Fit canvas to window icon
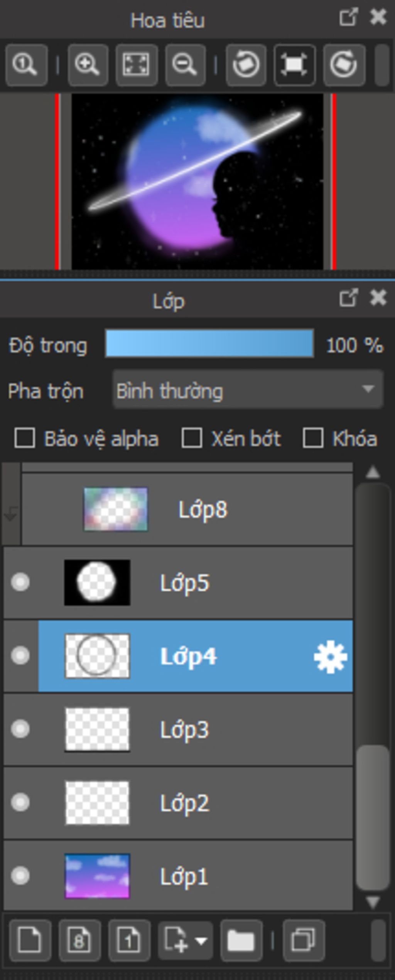 coord(137,64)
